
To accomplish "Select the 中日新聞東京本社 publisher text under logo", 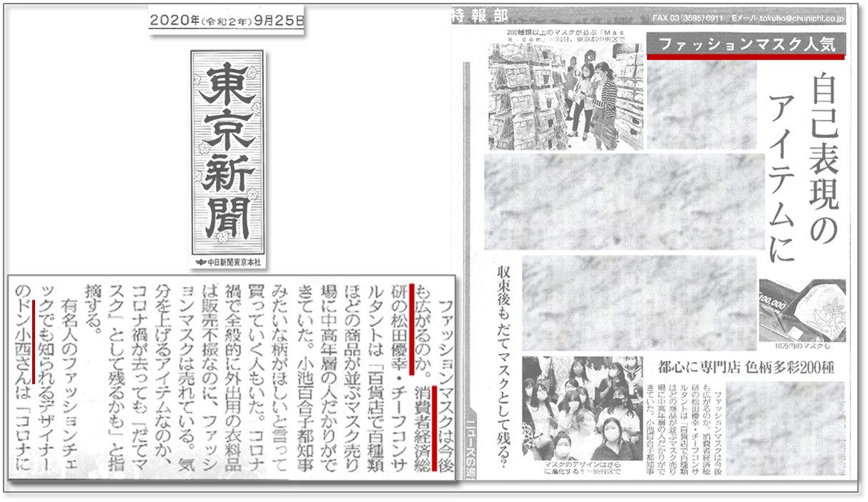I will [227, 262].
